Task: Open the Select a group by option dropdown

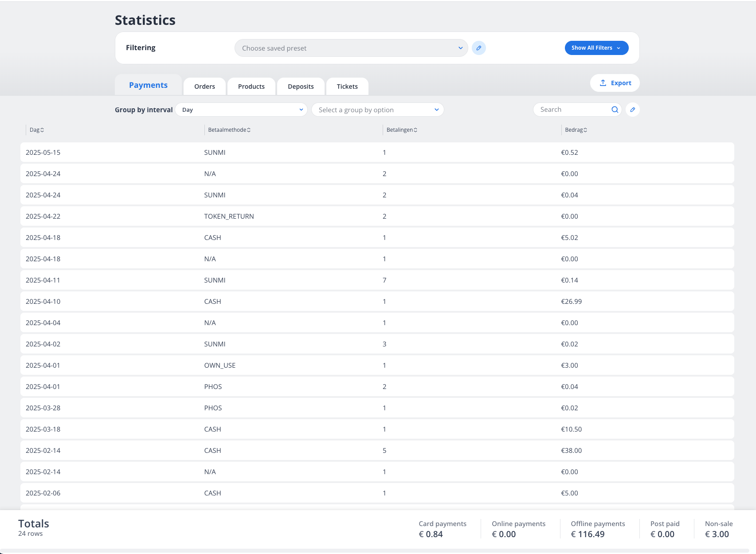Action: click(x=377, y=110)
